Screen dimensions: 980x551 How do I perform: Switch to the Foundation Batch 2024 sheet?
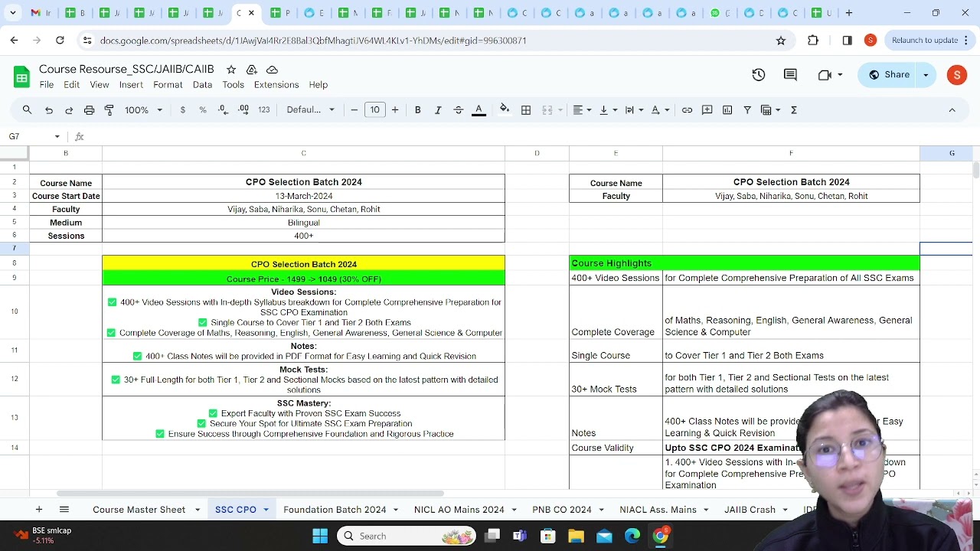334,509
